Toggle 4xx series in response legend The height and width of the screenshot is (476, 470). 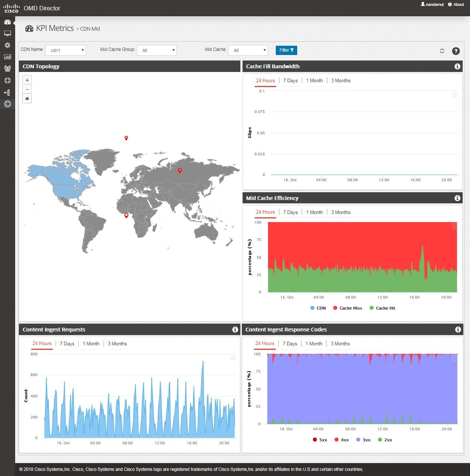pos(342,440)
